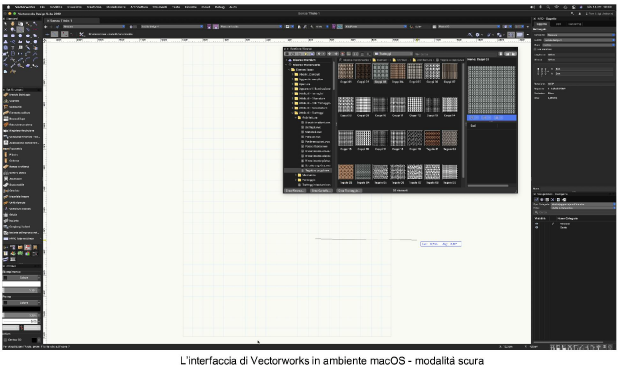Click the Crea Cartella button
The image size is (618, 367).
tap(321, 190)
